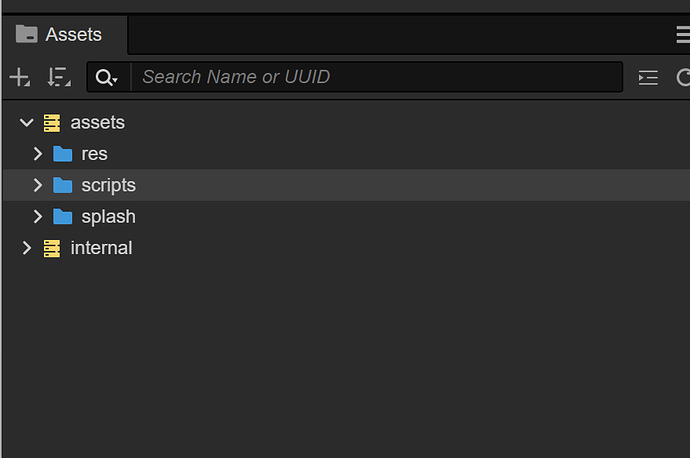The height and width of the screenshot is (458, 690).
Task: Expand the splash folder arrow
Action: click(38, 216)
